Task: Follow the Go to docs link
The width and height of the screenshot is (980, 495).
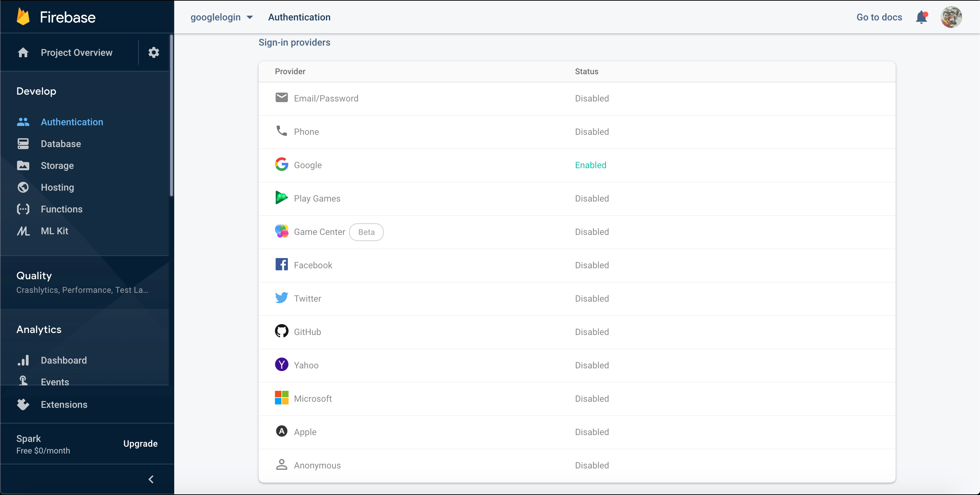Action: pyautogui.click(x=879, y=17)
